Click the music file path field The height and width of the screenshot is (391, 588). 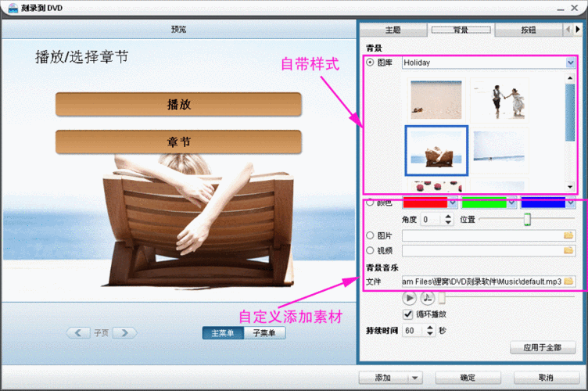(482, 282)
